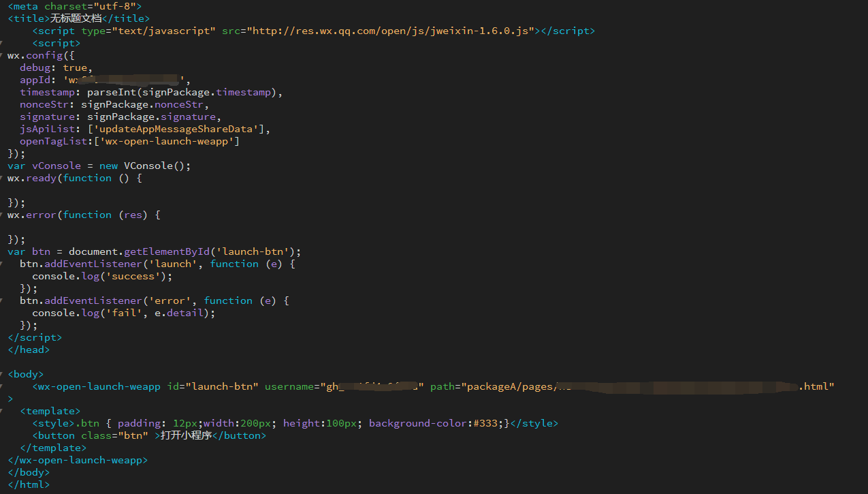Click the vConsole variable name
The width and height of the screenshot is (868, 494).
pyautogui.click(x=57, y=166)
